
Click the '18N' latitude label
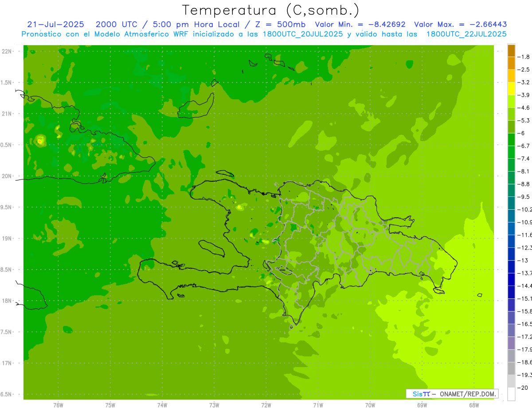click(6, 301)
